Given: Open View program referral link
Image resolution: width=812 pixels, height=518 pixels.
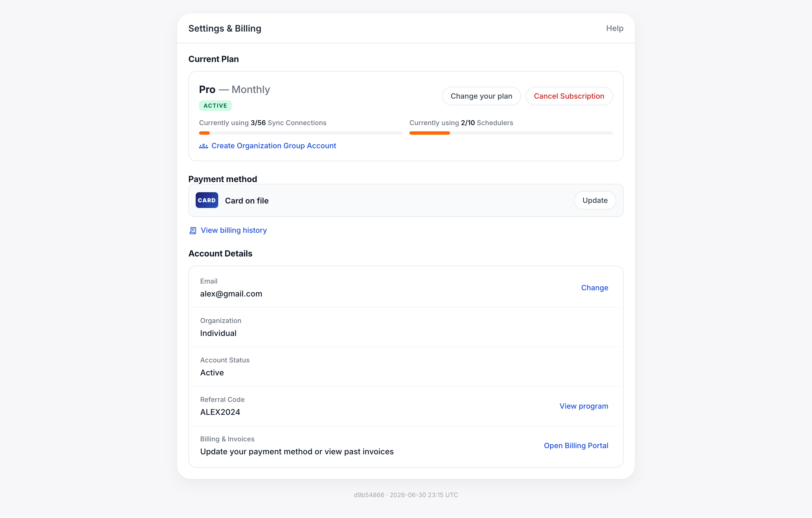Looking at the screenshot, I should [x=584, y=406].
